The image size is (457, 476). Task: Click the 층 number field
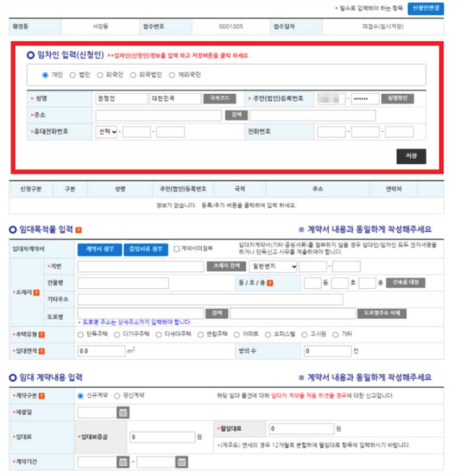coord(367,283)
